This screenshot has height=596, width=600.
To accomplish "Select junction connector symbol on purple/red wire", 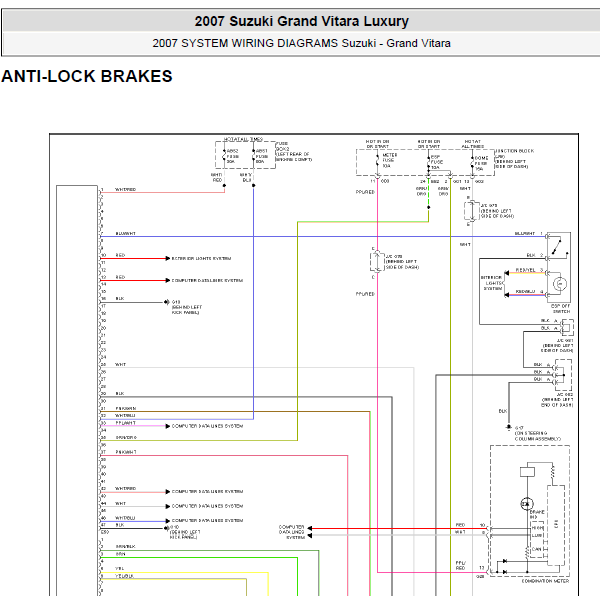I will [377, 262].
